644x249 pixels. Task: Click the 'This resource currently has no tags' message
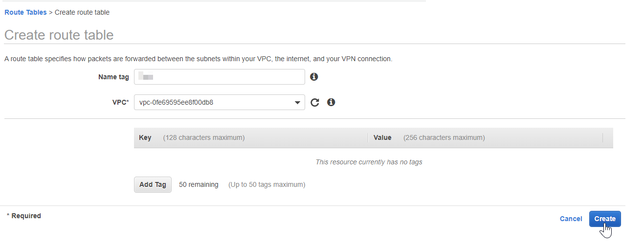pos(369,162)
